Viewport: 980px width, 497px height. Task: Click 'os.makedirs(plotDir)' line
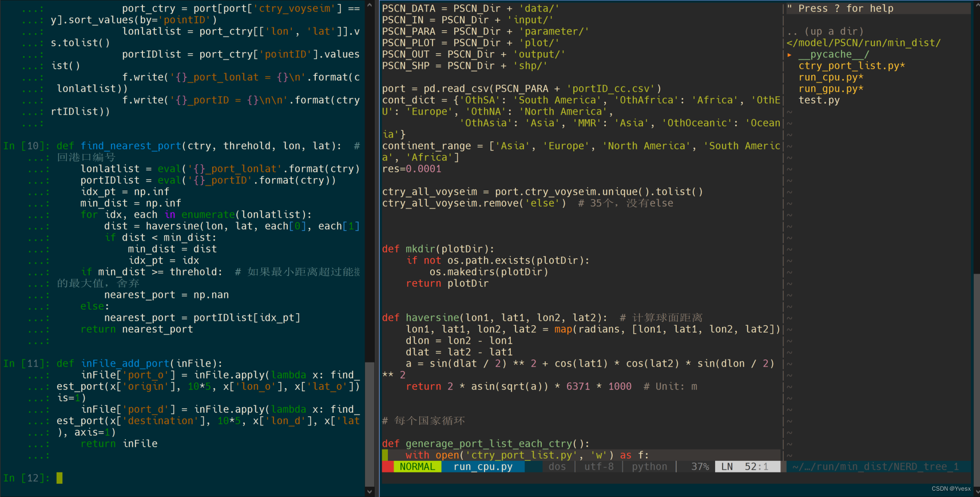pyautogui.click(x=489, y=272)
